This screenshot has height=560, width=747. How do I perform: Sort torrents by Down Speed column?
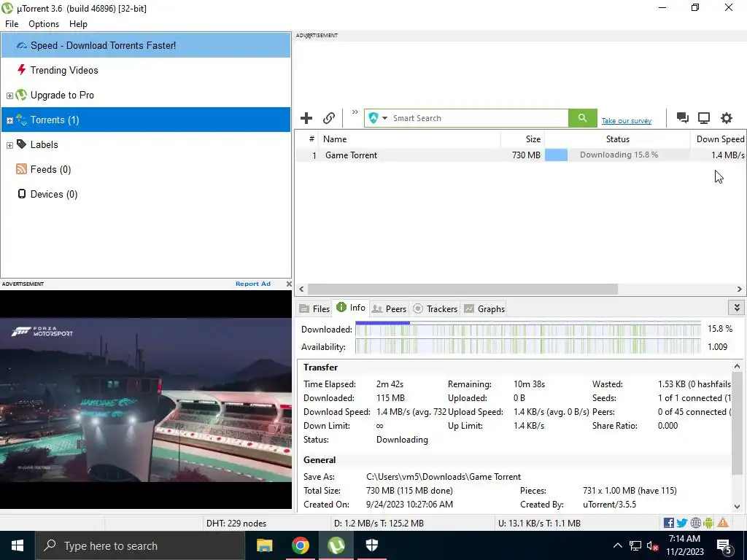coord(719,139)
